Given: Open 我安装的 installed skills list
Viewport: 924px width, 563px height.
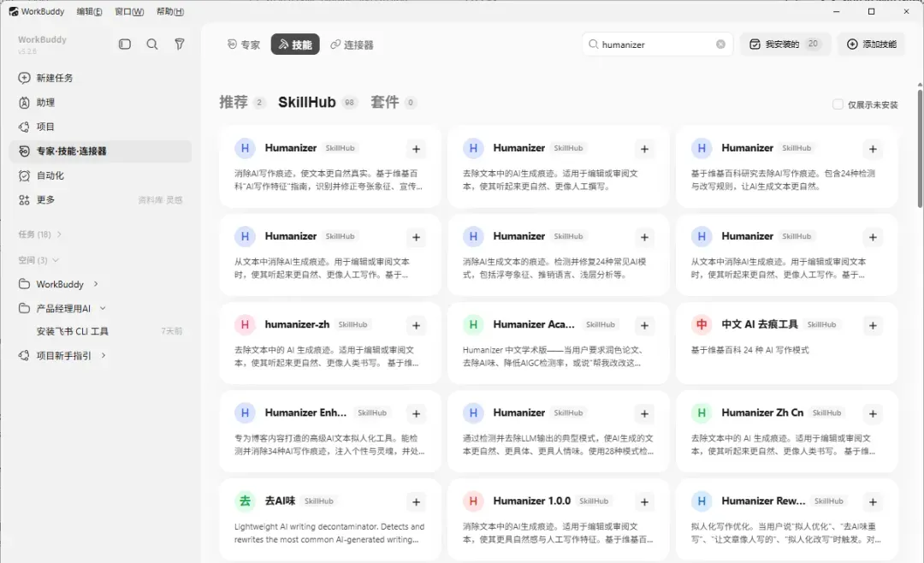Looking at the screenshot, I should click(x=785, y=44).
